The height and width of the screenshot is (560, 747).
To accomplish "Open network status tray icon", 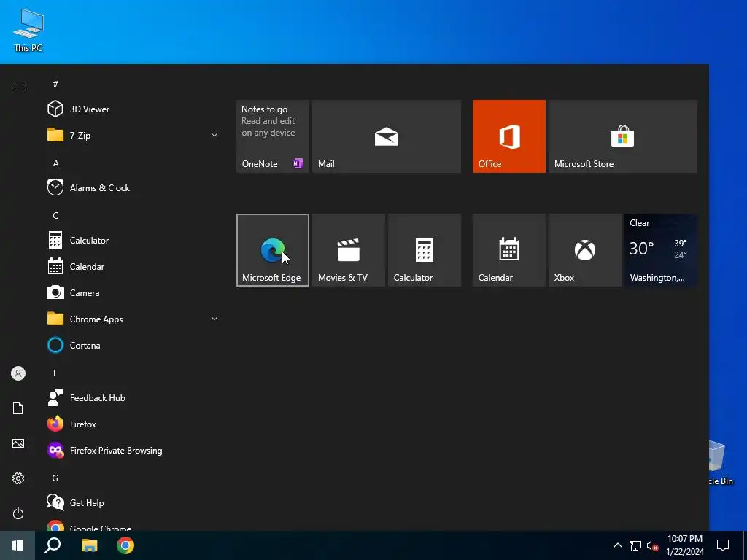I will [x=635, y=545].
